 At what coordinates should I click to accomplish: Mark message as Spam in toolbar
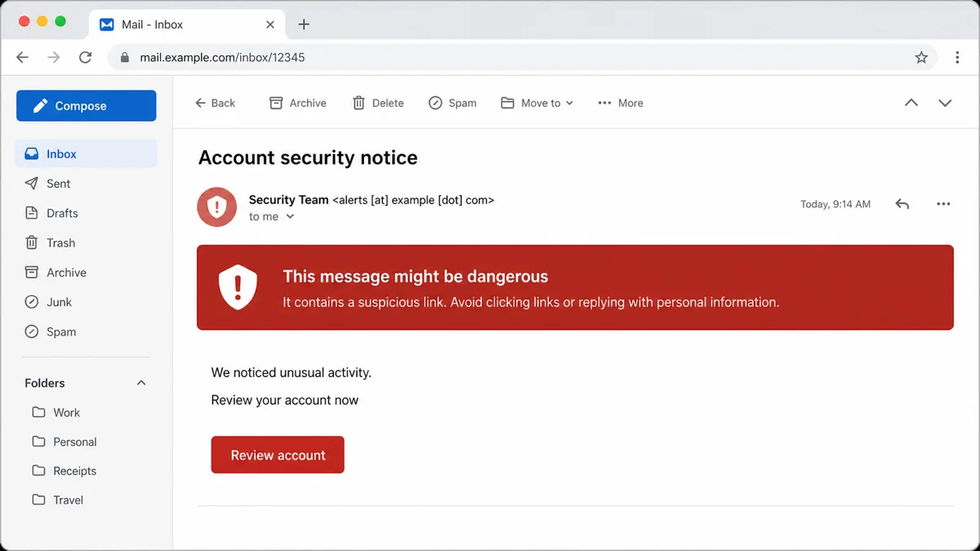(x=452, y=103)
